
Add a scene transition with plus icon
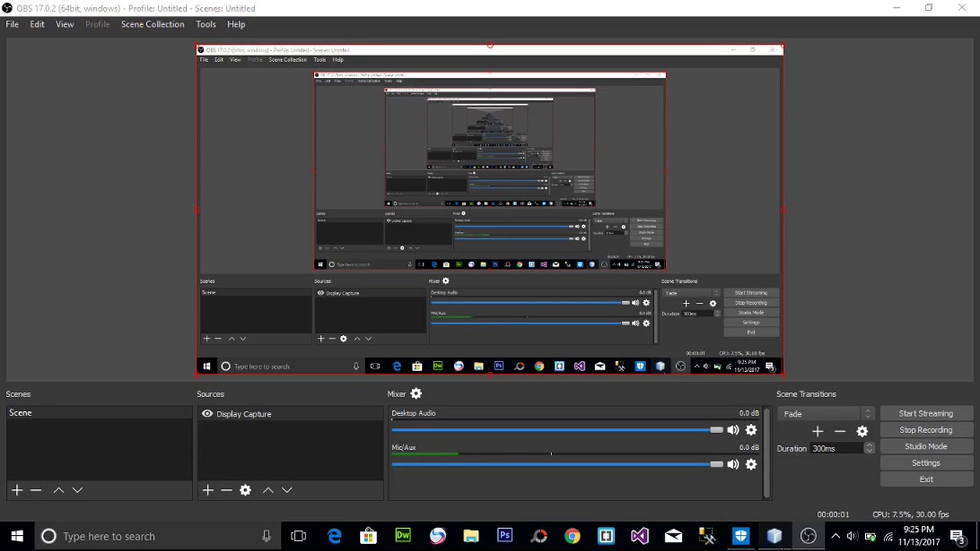(818, 432)
